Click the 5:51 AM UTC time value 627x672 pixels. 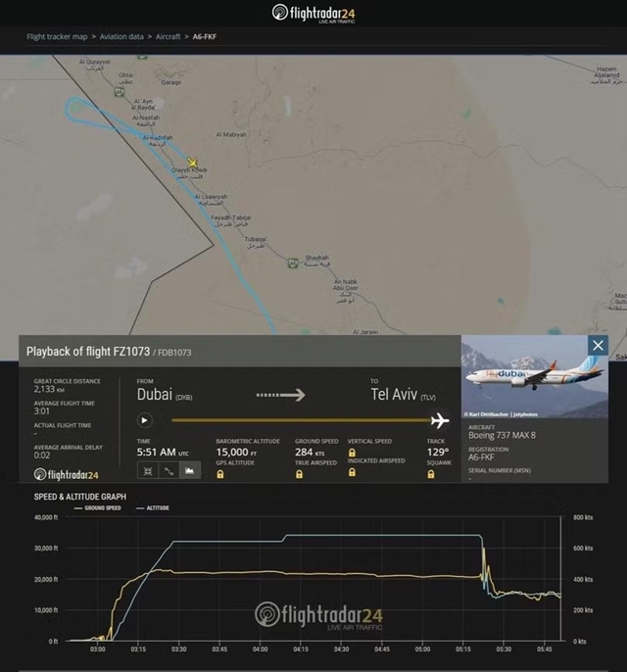[163, 453]
